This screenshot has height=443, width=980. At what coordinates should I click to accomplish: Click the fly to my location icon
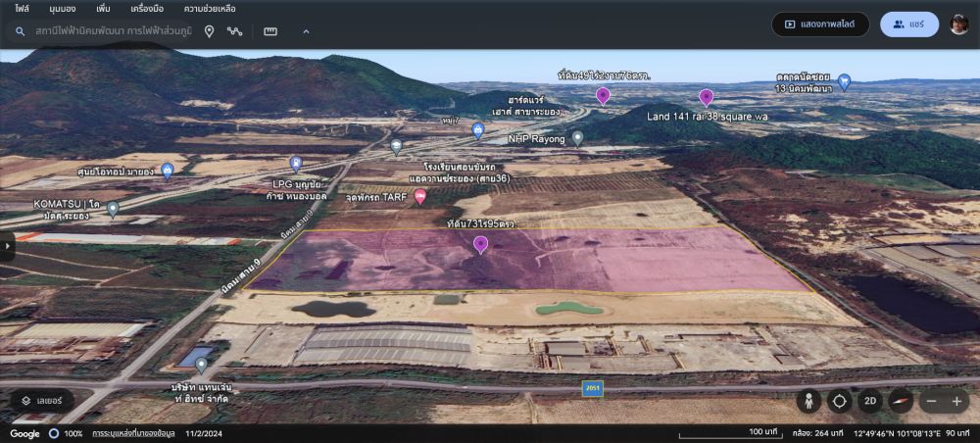840,401
